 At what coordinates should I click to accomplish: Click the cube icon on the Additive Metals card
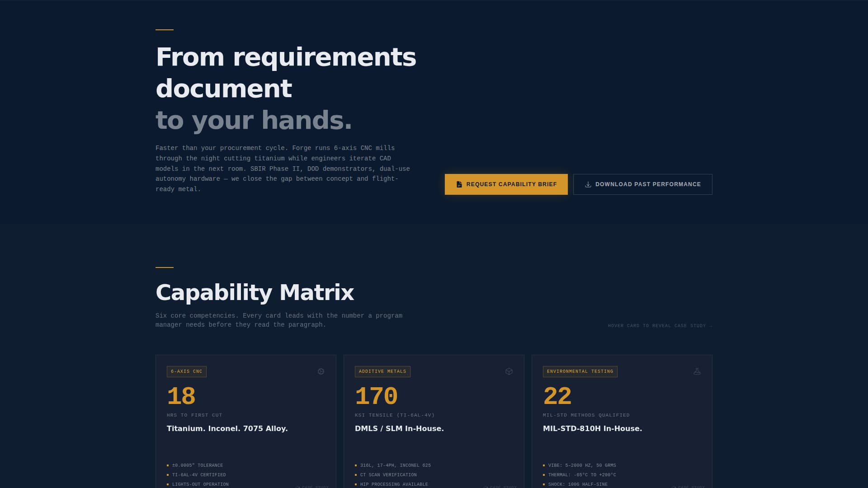(509, 371)
